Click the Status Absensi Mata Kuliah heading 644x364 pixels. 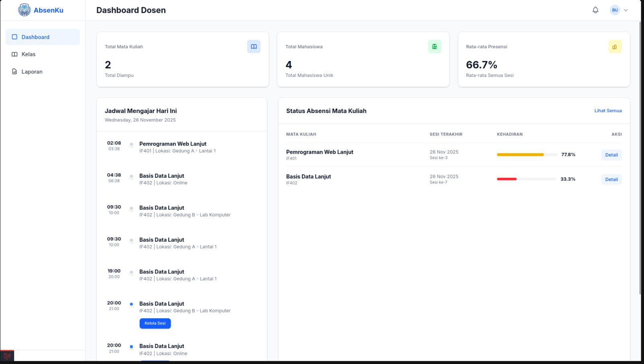326,111
